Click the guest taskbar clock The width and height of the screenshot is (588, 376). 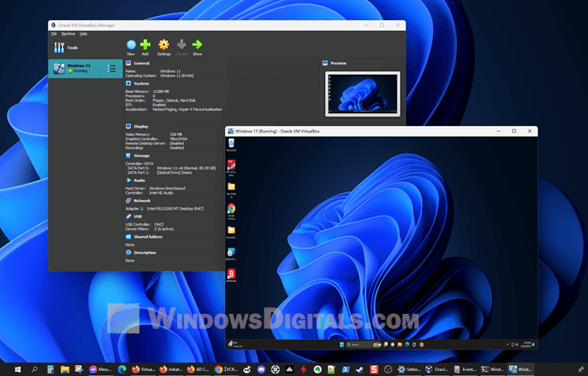pos(525,345)
